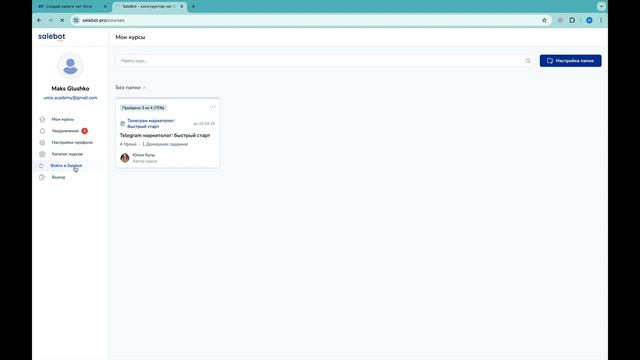The height and width of the screenshot is (360, 640).
Task: Click the calendar icon on the course card
Action: coord(122,123)
